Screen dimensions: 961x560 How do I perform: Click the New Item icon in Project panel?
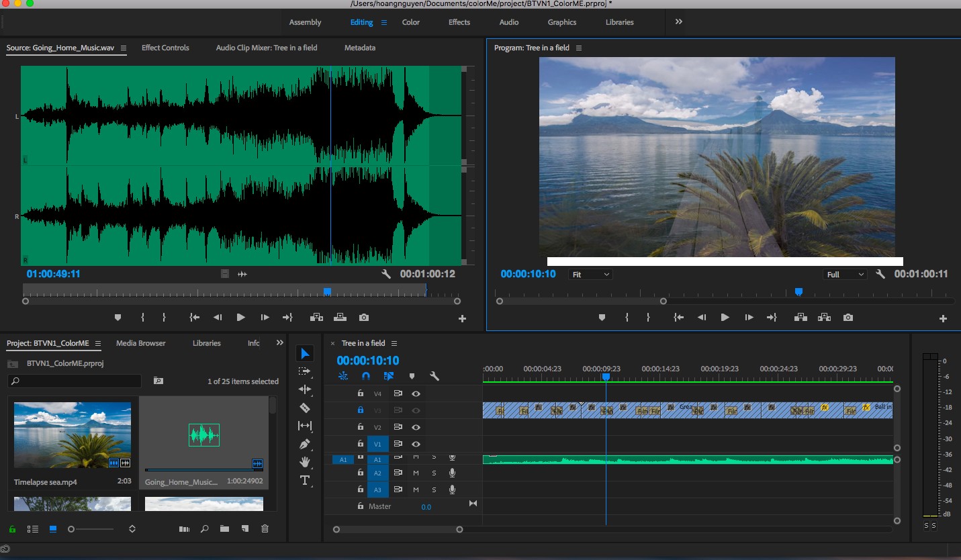245,529
